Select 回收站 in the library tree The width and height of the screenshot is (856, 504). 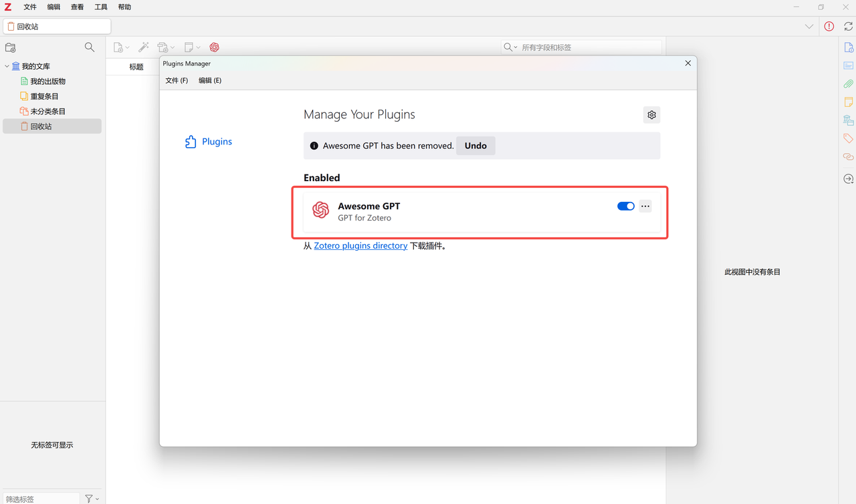pyautogui.click(x=52, y=126)
